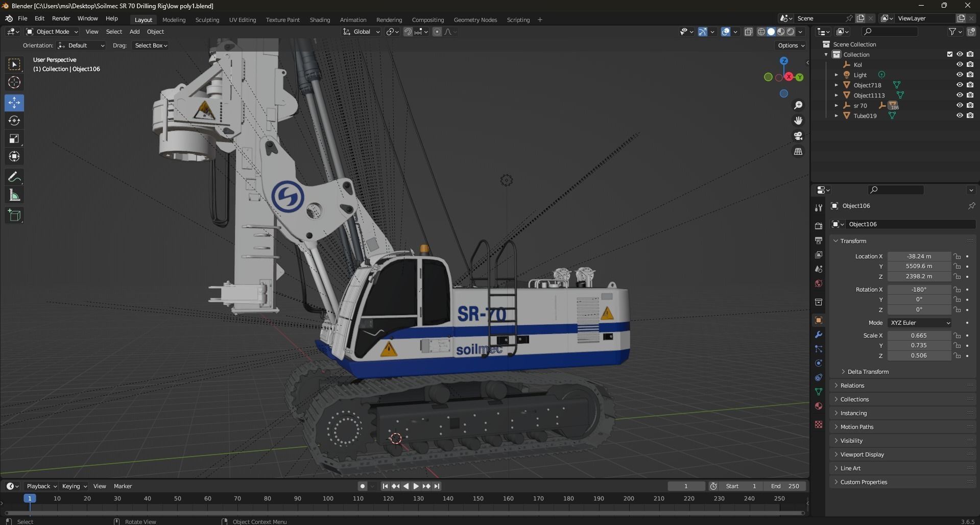Open the Object Constraints properties tab

click(819, 377)
